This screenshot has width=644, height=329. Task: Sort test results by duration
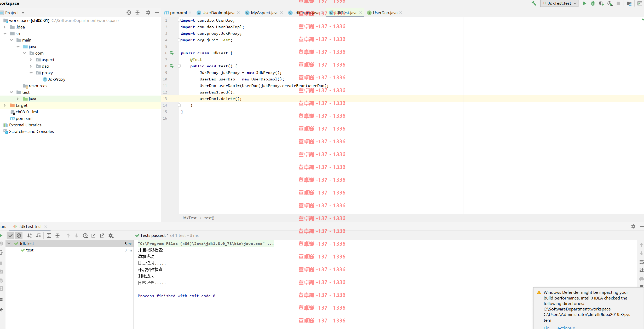tap(38, 236)
